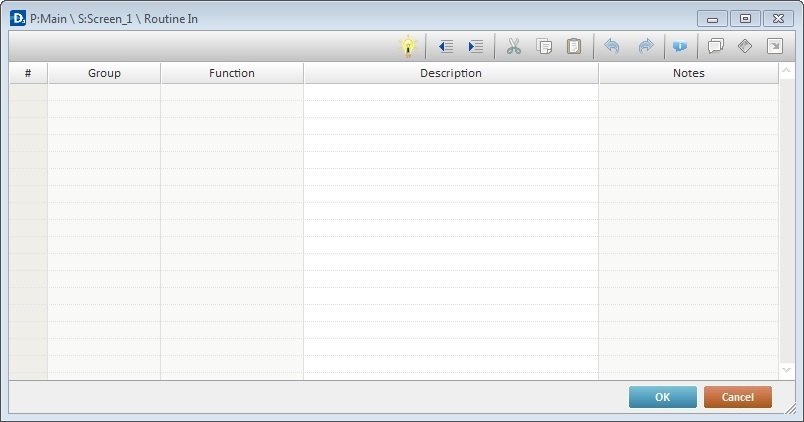Image resolution: width=804 pixels, height=422 pixels.
Task: Open the blue info bubble icon
Action: (680, 46)
